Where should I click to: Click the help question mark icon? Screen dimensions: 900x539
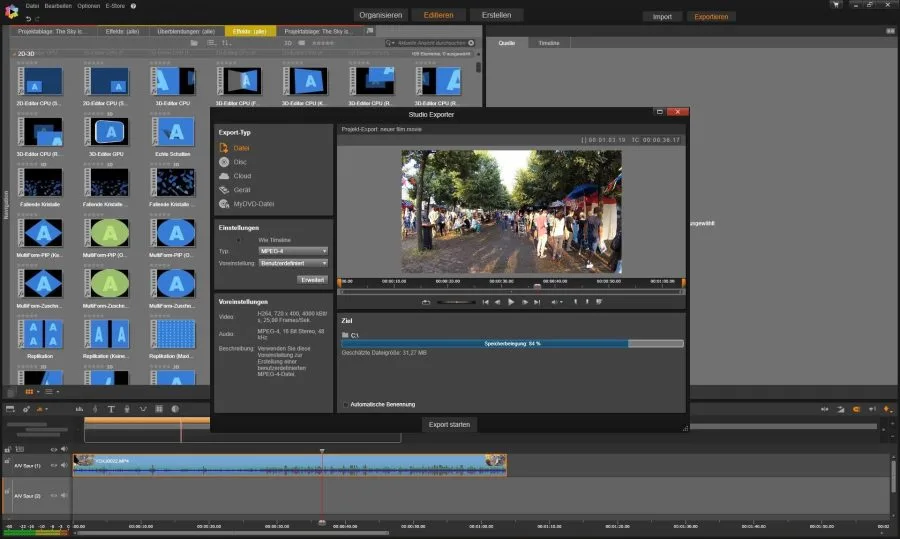click(133, 6)
